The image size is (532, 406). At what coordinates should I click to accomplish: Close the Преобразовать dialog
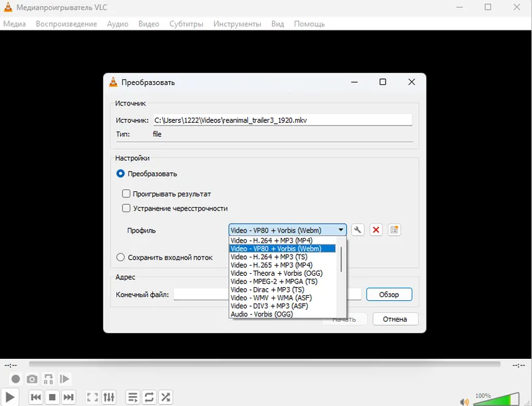pos(412,82)
